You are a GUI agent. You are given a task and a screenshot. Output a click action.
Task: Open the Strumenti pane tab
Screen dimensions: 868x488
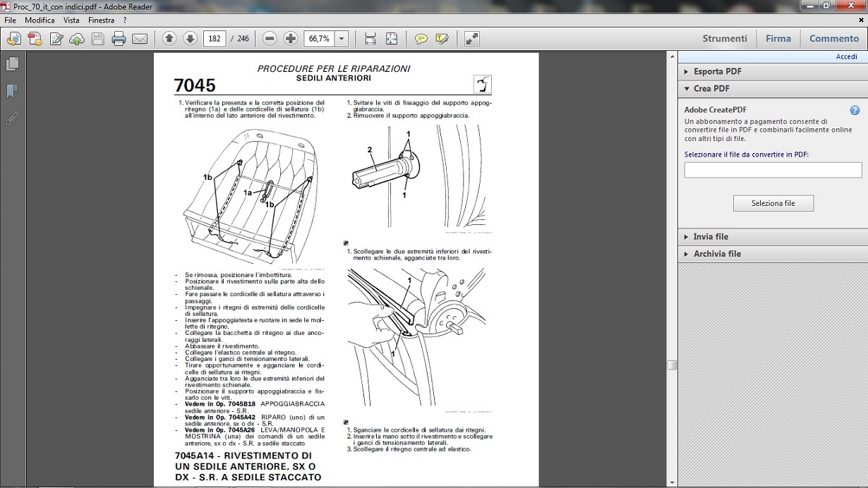(724, 39)
